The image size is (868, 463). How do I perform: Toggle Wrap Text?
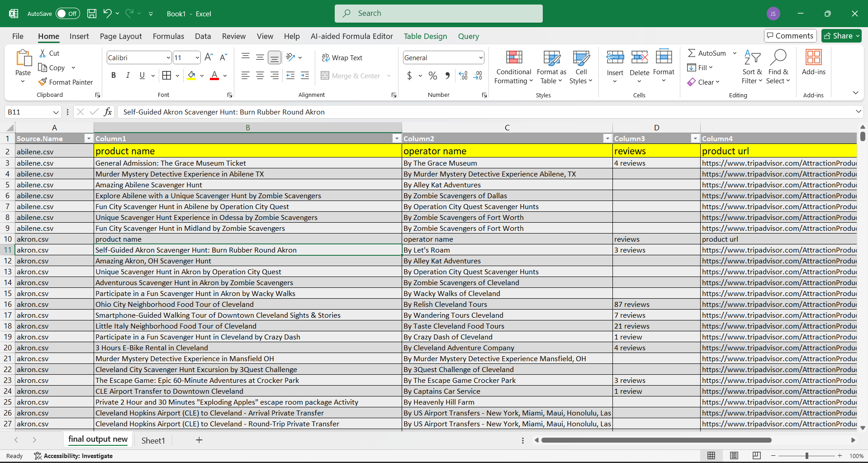pos(342,57)
